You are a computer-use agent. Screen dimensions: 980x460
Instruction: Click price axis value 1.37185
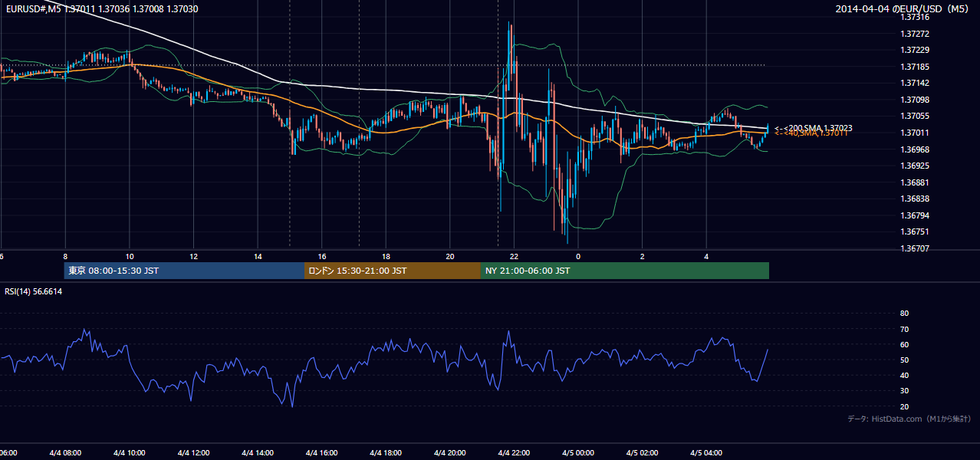click(x=916, y=67)
